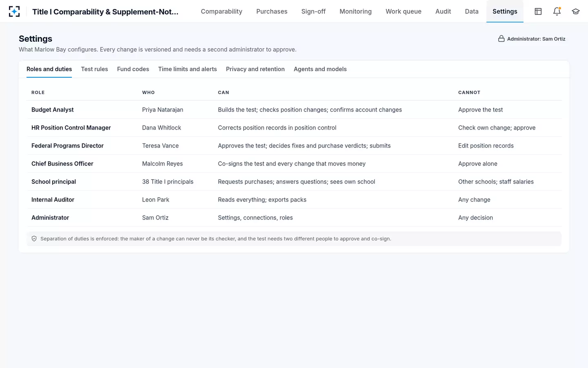Switch to the Sign-off section

[x=314, y=11]
